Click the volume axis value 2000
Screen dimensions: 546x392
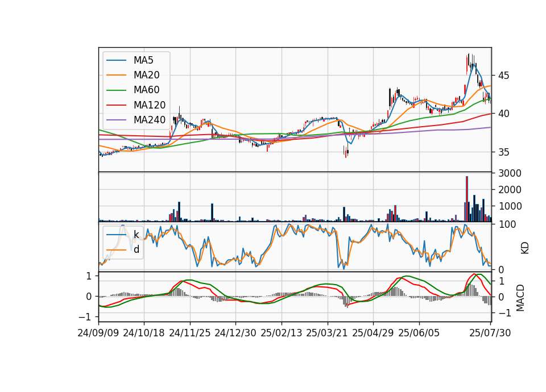pos(510,190)
